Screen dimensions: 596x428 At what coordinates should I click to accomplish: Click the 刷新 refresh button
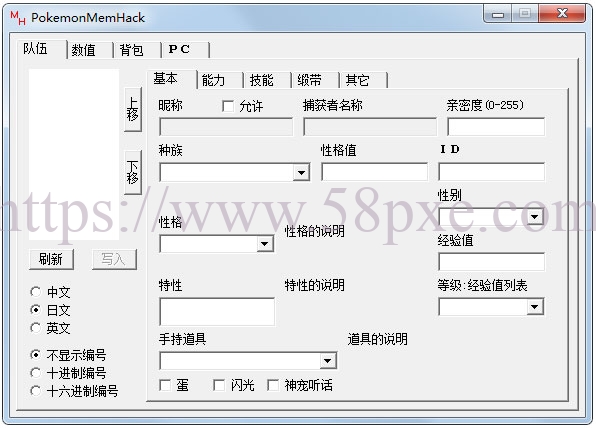click(x=51, y=259)
